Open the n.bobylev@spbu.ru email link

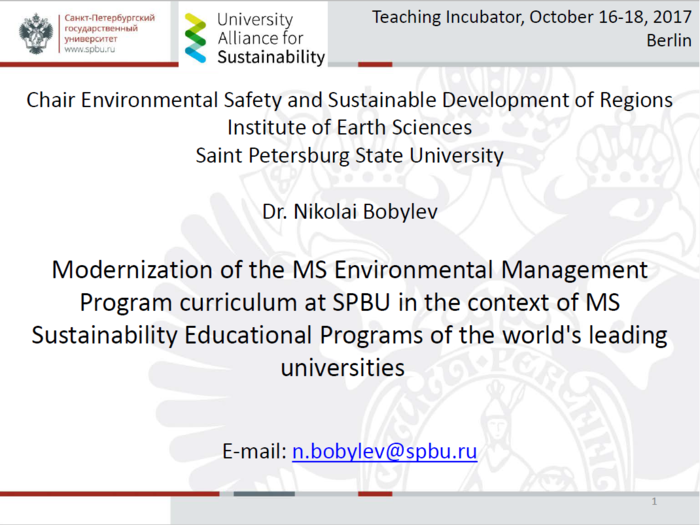pos(384,451)
